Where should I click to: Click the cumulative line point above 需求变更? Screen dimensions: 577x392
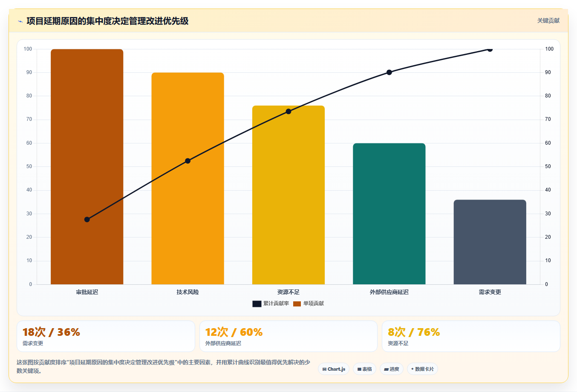(x=490, y=49)
